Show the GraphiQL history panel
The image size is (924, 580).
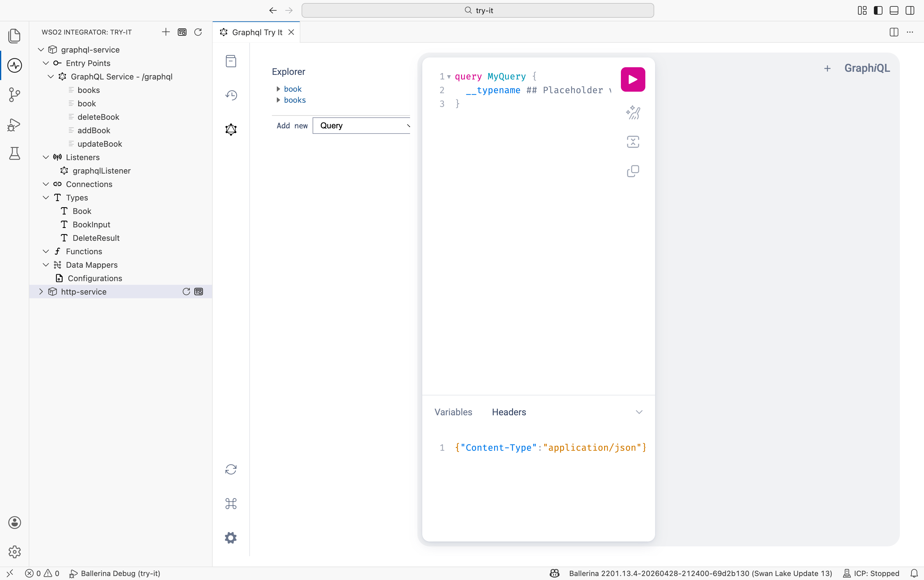point(231,95)
